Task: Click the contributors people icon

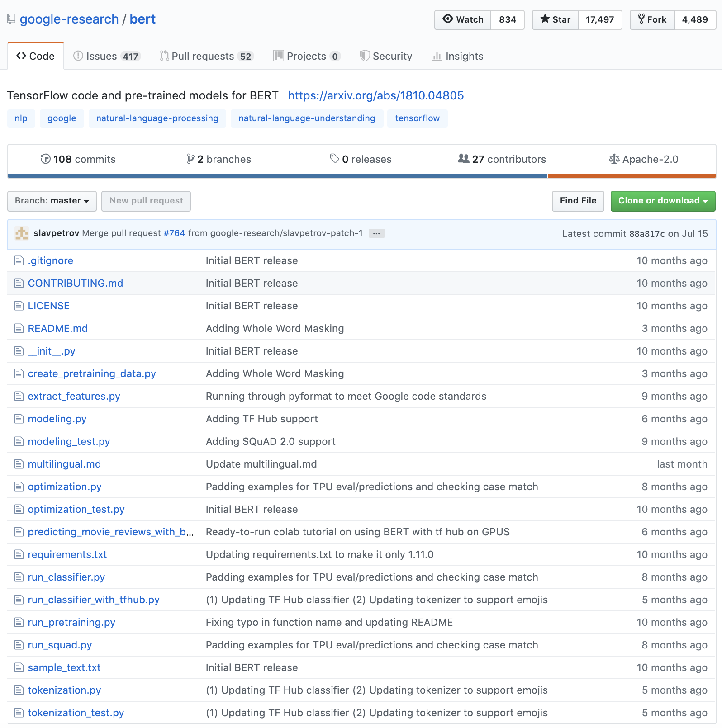Action: (463, 159)
